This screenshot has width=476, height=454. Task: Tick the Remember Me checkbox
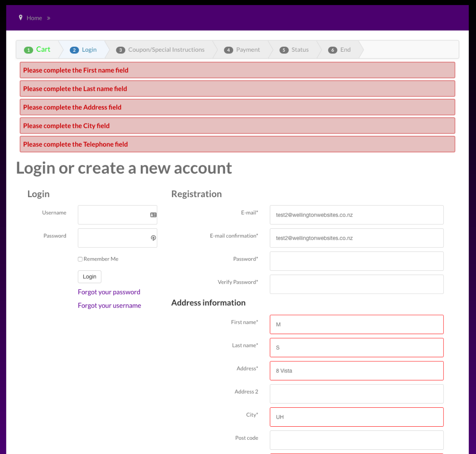pyautogui.click(x=80, y=259)
